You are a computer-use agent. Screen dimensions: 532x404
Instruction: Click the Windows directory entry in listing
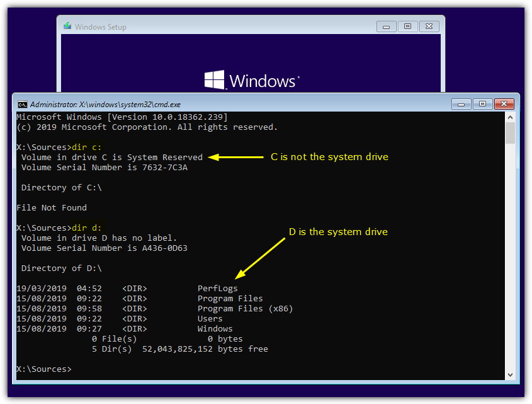[x=215, y=328]
